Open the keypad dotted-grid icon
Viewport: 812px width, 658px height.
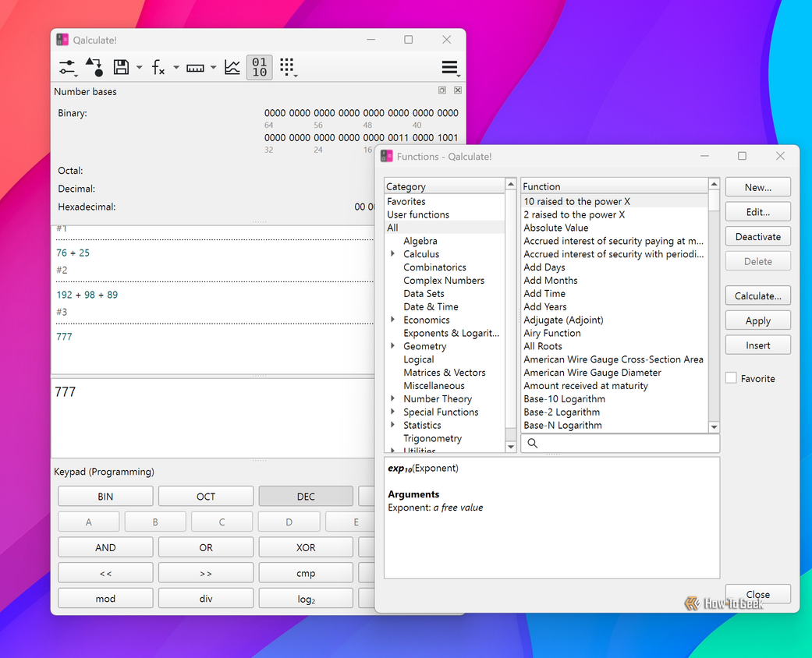(x=288, y=67)
